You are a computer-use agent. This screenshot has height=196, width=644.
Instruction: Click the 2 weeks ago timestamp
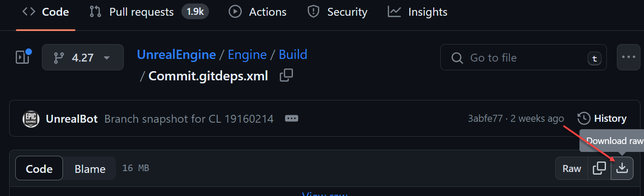(x=537, y=119)
